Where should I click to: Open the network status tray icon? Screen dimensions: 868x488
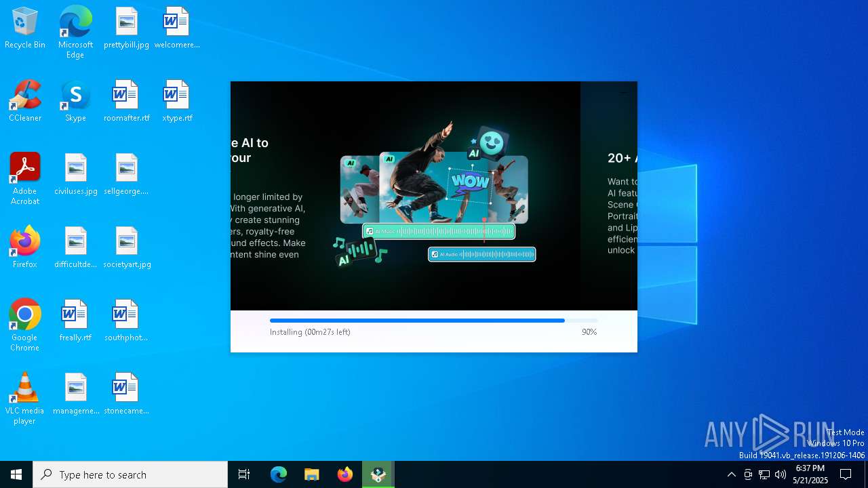coord(764,474)
